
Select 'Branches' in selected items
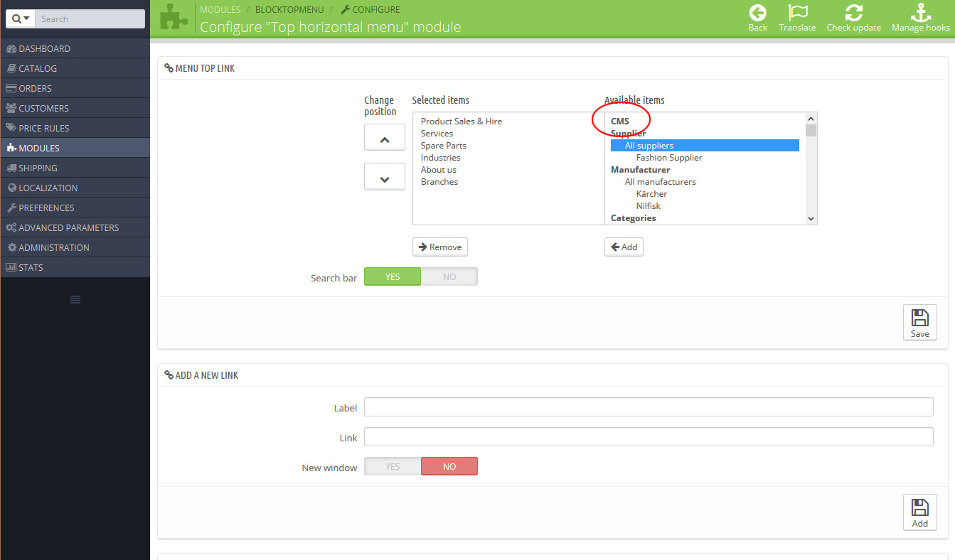tap(439, 181)
